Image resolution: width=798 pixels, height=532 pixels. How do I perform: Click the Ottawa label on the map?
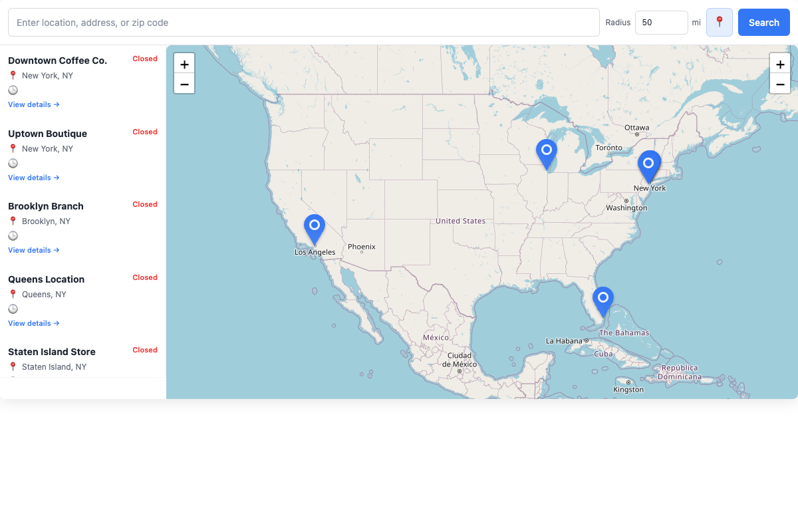click(636, 128)
